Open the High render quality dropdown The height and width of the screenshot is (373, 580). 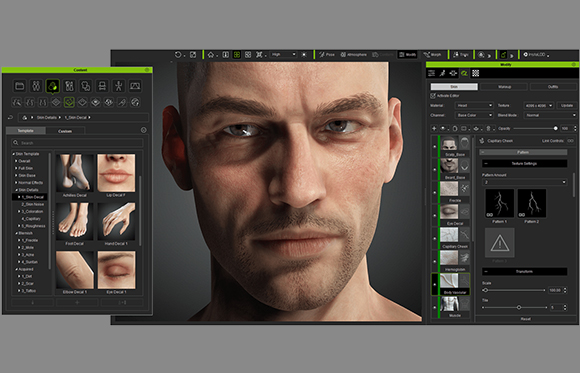283,54
